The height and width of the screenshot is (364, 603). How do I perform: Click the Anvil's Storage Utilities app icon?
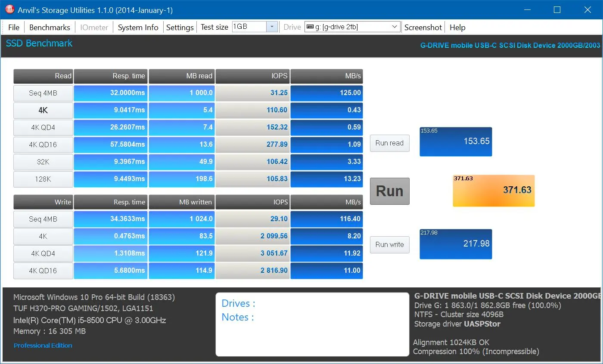click(x=9, y=9)
